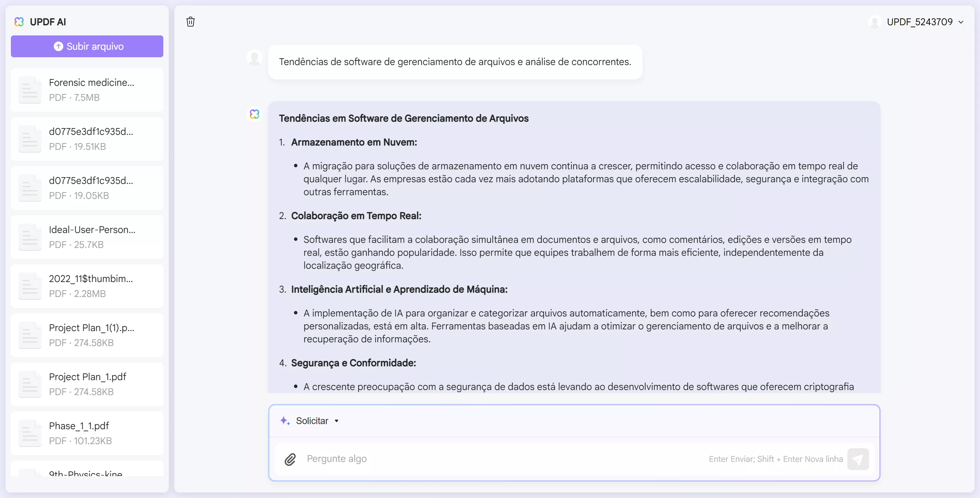Select the 2022_11$thumbim PDF file

87,285
